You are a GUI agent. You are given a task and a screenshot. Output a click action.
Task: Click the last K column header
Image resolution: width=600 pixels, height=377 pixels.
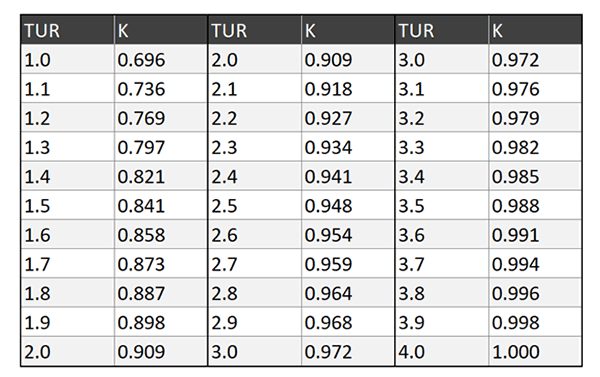pyautogui.click(x=535, y=30)
